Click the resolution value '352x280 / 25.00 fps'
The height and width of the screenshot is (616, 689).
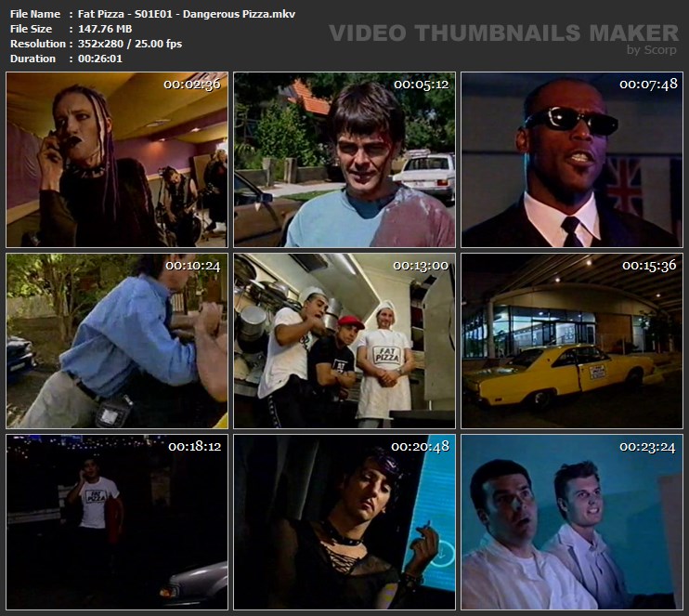130,44
